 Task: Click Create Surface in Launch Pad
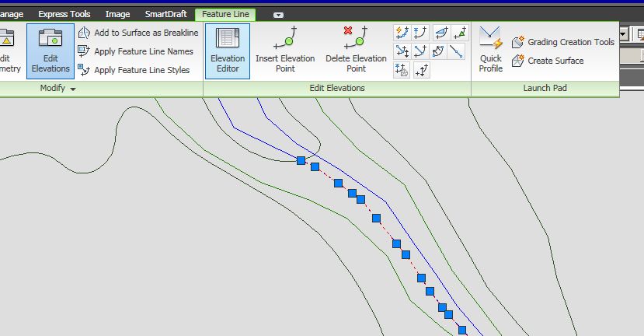[548, 61]
